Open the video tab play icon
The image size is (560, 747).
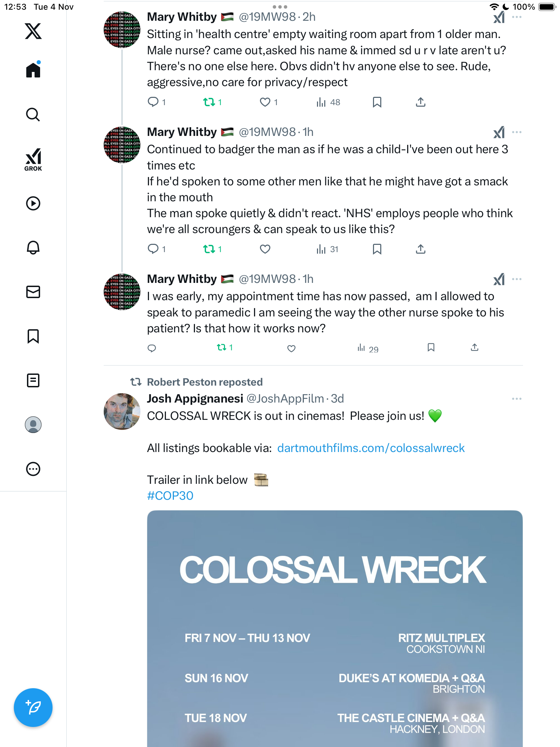33,203
